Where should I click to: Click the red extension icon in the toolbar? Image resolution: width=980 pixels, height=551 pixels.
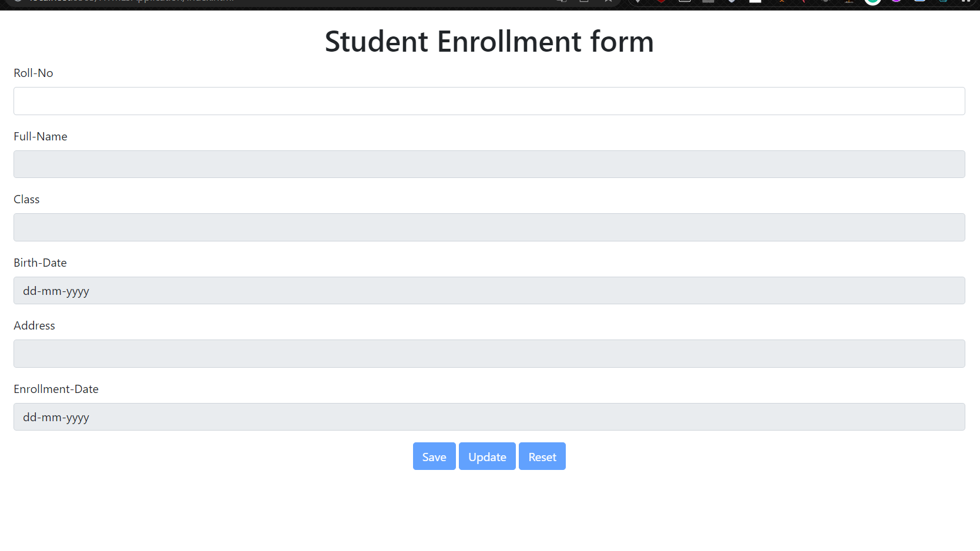[662, 2]
